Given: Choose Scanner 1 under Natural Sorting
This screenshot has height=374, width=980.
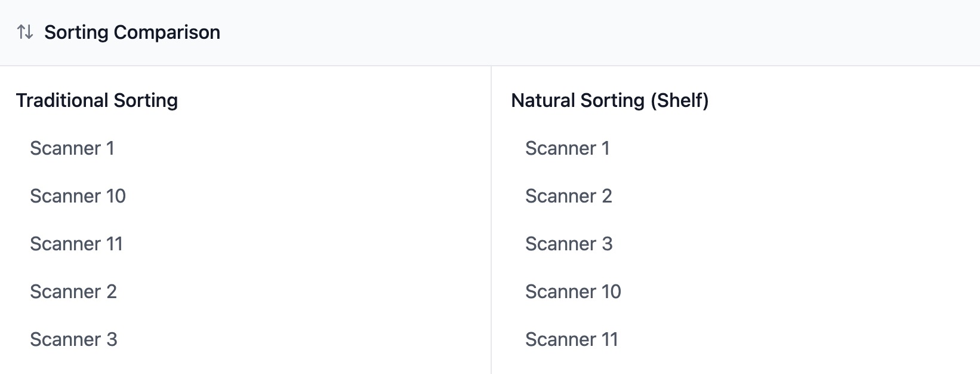Looking at the screenshot, I should (x=568, y=148).
